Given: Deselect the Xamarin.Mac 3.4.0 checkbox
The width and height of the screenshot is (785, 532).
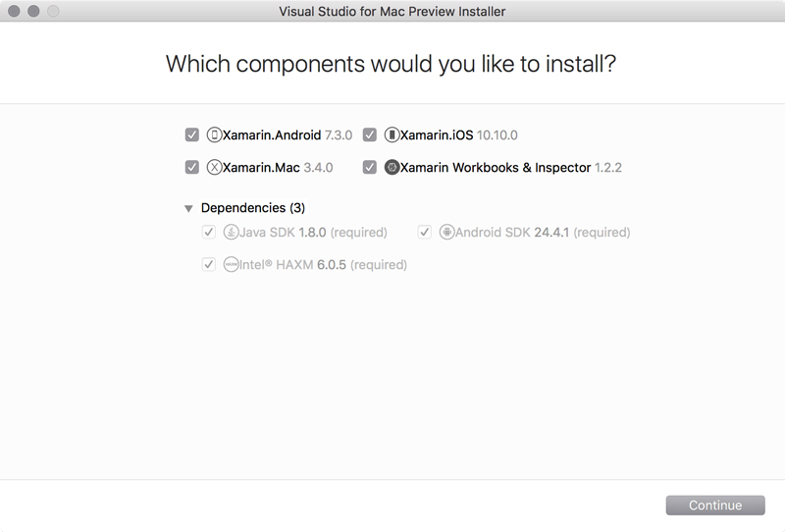Looking at the screenshot, I should [x=191, y=167].
